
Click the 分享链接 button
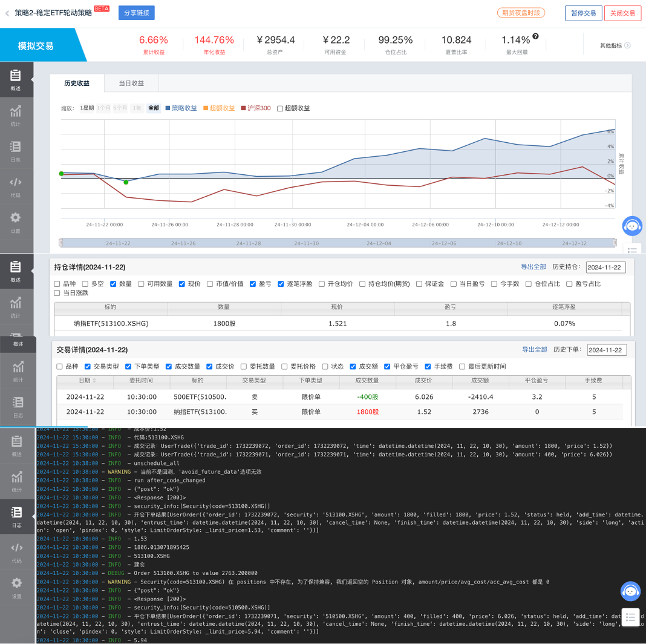137,13
